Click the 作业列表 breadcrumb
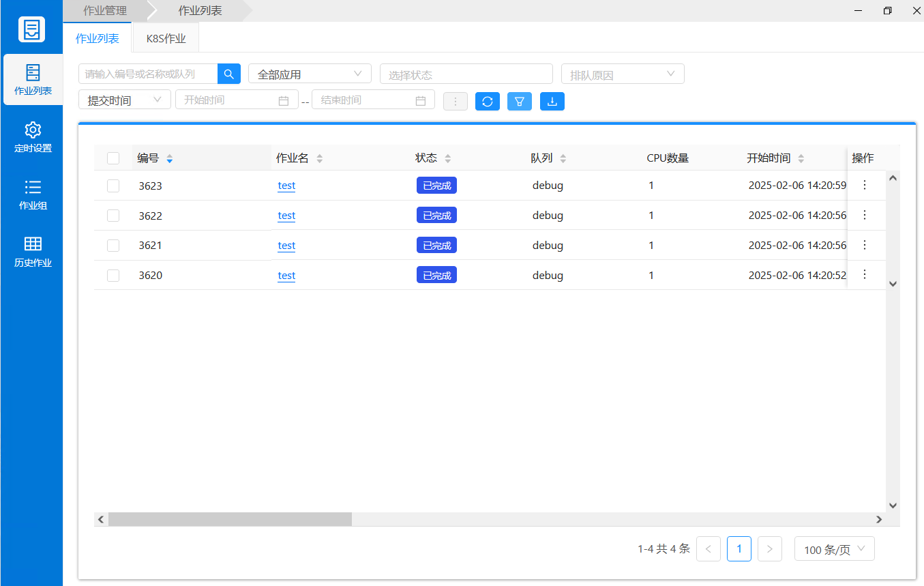This screenshot has height=586, width=924. pos(200,11)
